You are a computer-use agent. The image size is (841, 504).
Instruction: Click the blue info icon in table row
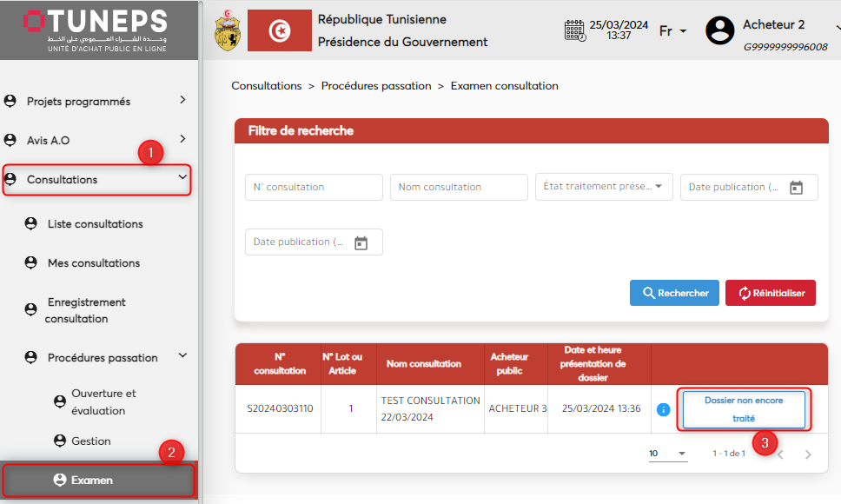point(664,409)
